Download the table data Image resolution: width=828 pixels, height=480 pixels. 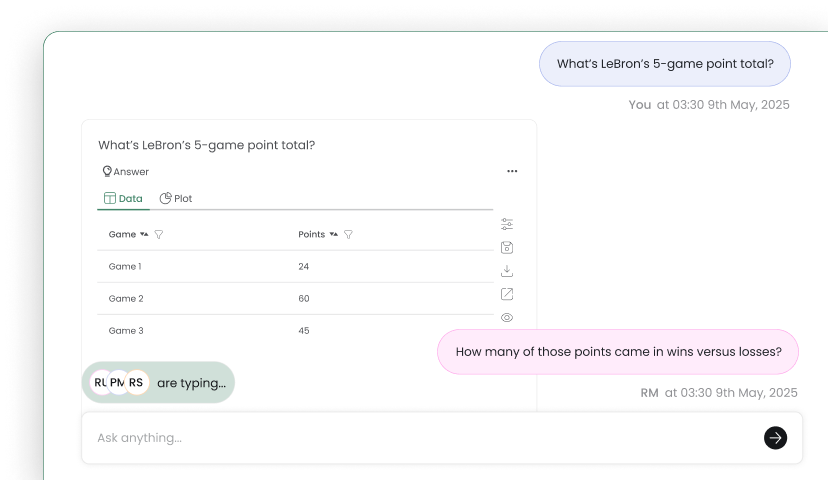(x=507, y=271)
